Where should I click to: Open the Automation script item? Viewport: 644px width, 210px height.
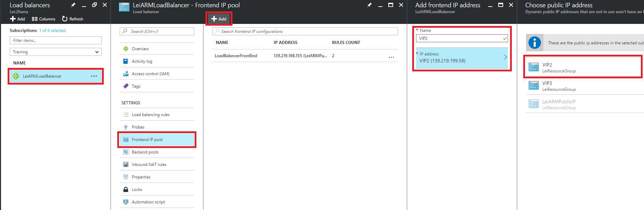pos(157,202)
